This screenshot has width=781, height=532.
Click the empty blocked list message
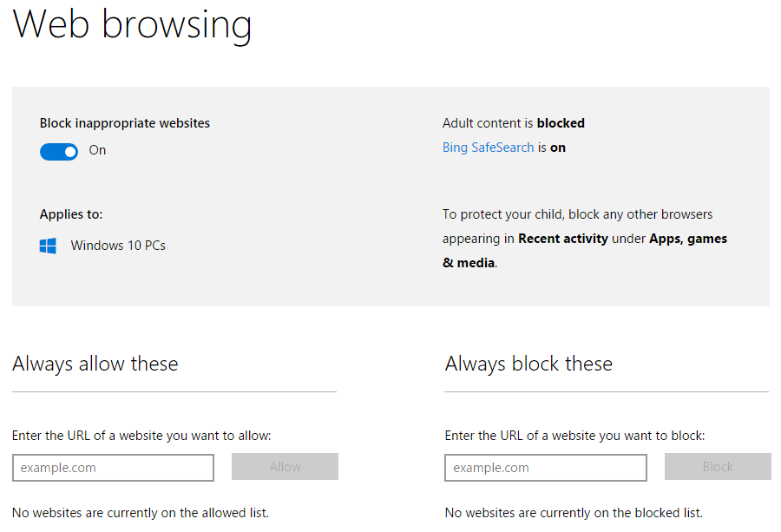click(x=574, y=513)
